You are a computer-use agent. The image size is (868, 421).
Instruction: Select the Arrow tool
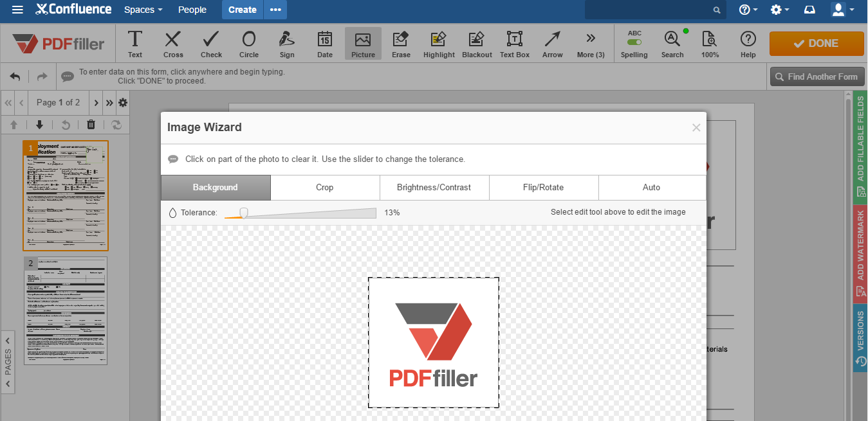coord(552,44)
